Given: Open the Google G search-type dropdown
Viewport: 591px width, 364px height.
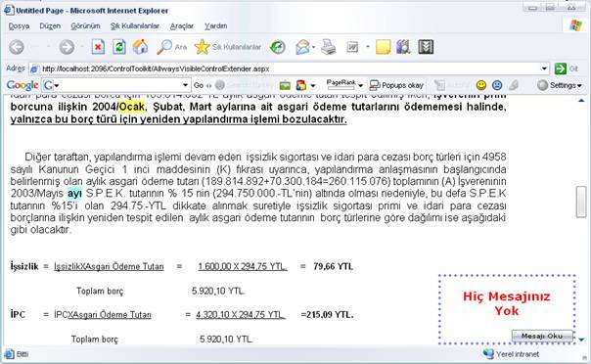Looking at the screenshot, I should tap(51, 85).
